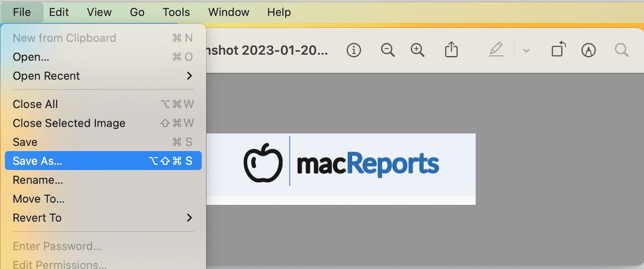
Task: Click Move To... menu entry
Action: click(x=38, y=199)
